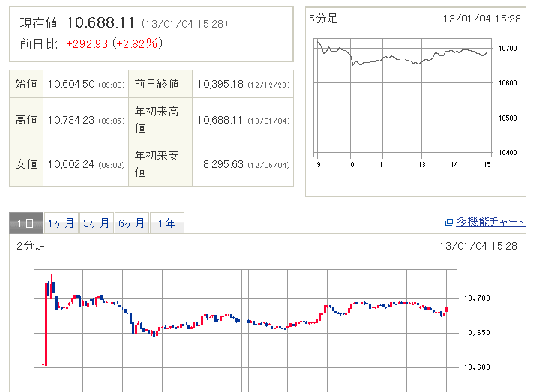
Task: Open the 多機能チャート link
Action: [x=490, y=222]
